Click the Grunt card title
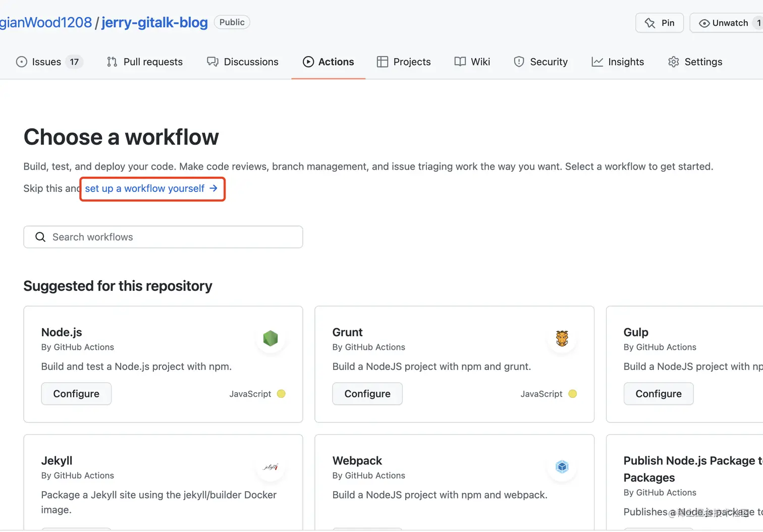 point(348,332)
